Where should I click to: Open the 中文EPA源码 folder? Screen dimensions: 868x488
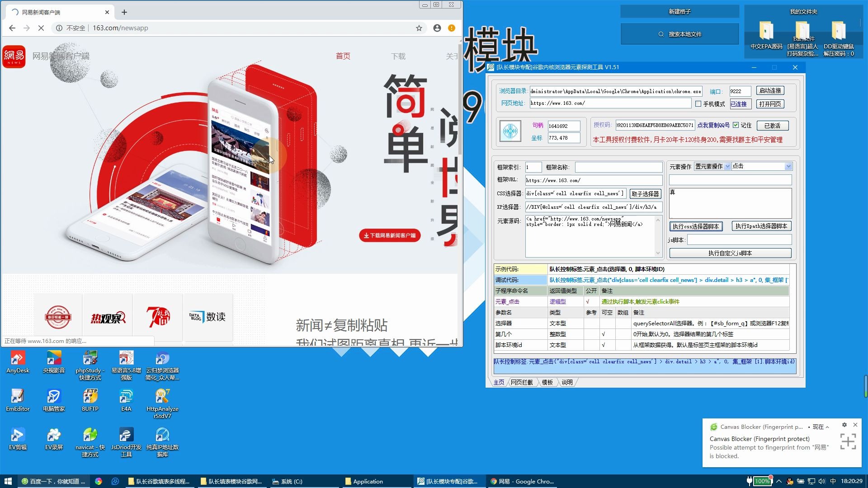[x=766, y=35]
